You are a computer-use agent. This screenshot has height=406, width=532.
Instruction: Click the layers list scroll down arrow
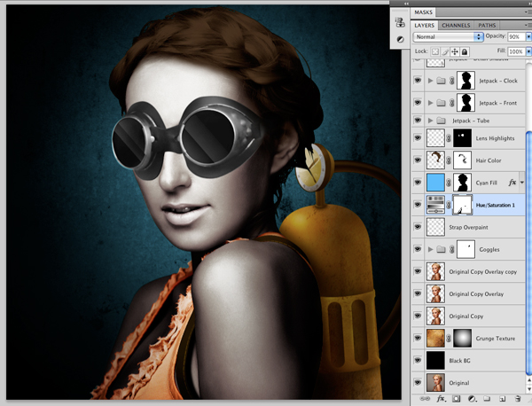pyautogui.click(x=528, y=389)
